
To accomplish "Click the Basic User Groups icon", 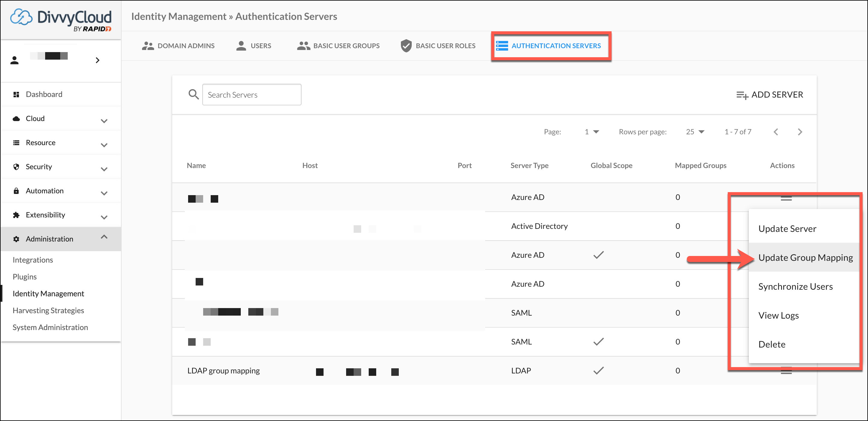I will point(304,46).
